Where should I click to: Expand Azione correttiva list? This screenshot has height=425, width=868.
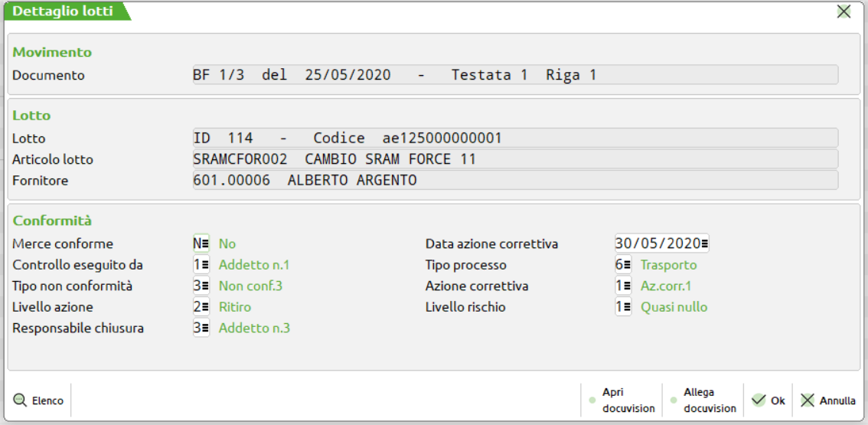[628, 286]
